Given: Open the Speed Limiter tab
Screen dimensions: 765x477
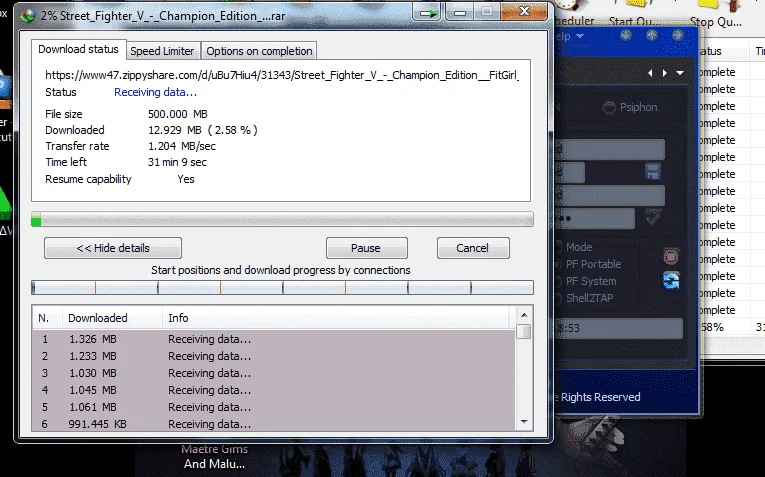Looking at the screenshot, I should point(162,51).
